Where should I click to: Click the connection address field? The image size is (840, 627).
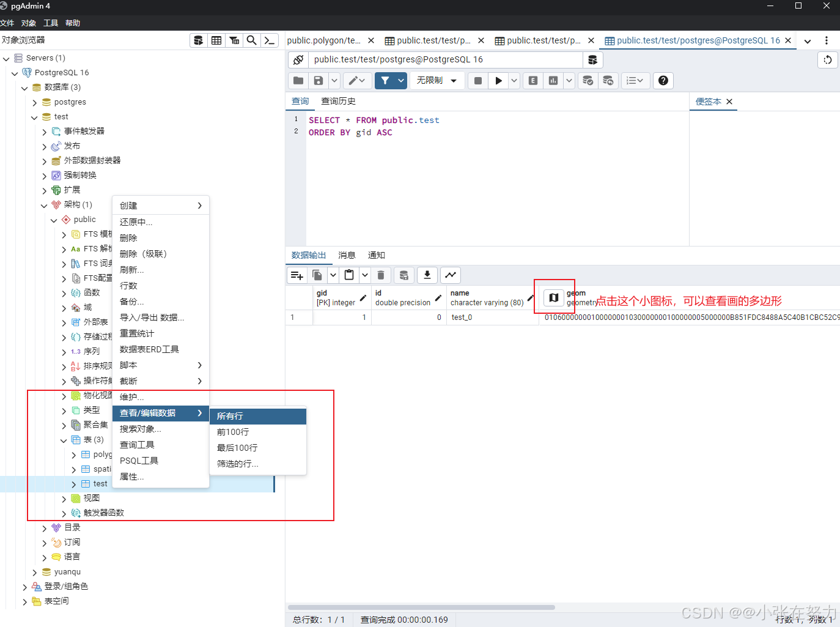pos(445,59)
